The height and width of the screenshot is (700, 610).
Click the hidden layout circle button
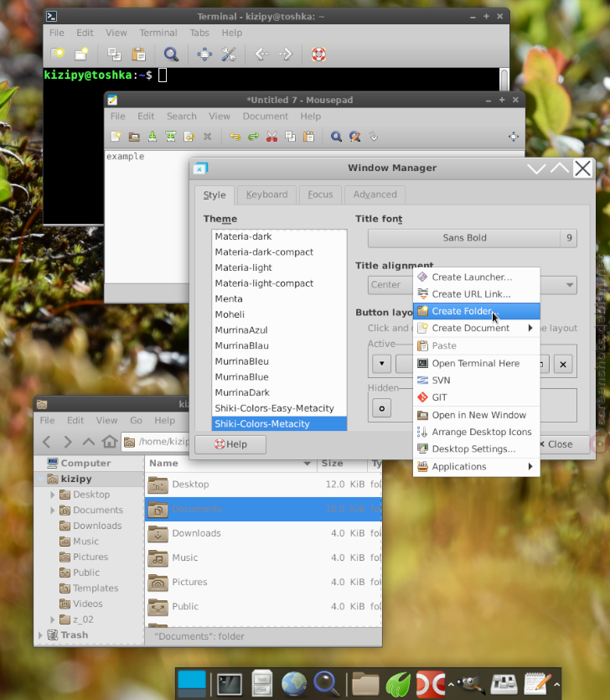[x=381, y=408]
